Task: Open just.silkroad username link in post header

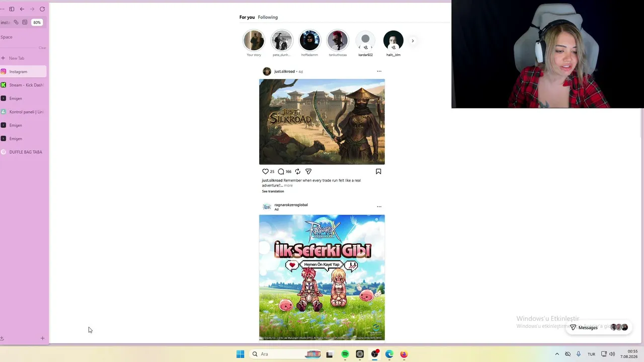Action: pos(284,71)
